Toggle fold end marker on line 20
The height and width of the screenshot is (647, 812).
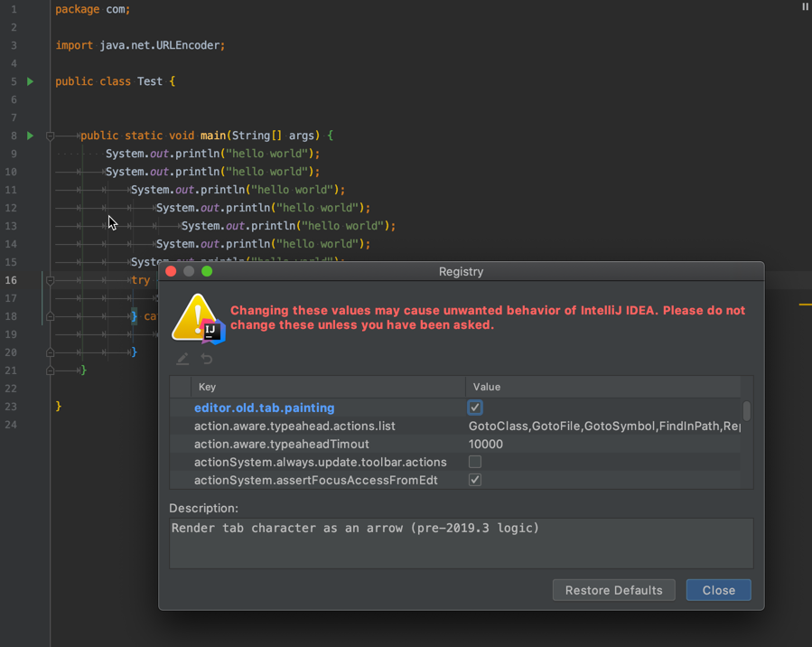point(51,352)
